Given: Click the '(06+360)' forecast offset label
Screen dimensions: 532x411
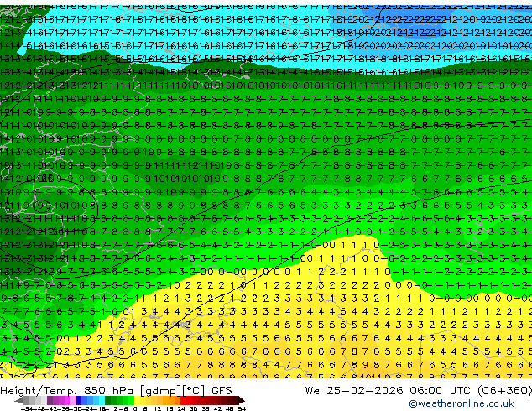Looking at the screenshot, I should tap(504, 391).
